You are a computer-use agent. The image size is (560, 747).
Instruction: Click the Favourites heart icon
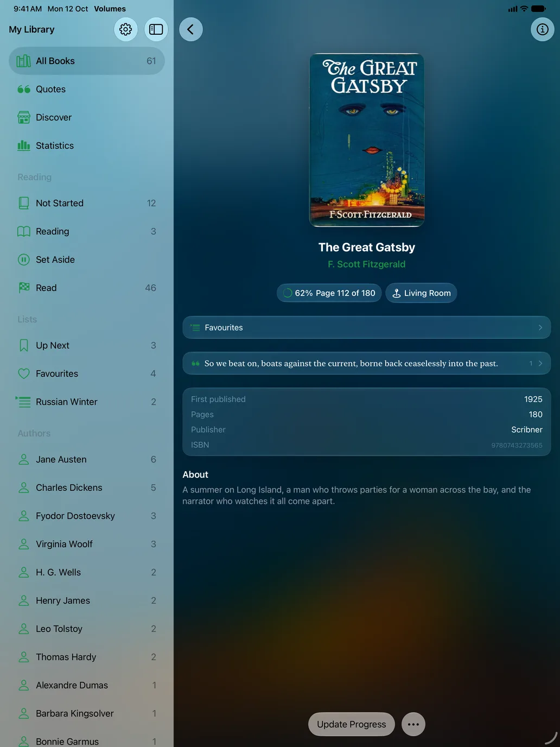click(24, 373)
